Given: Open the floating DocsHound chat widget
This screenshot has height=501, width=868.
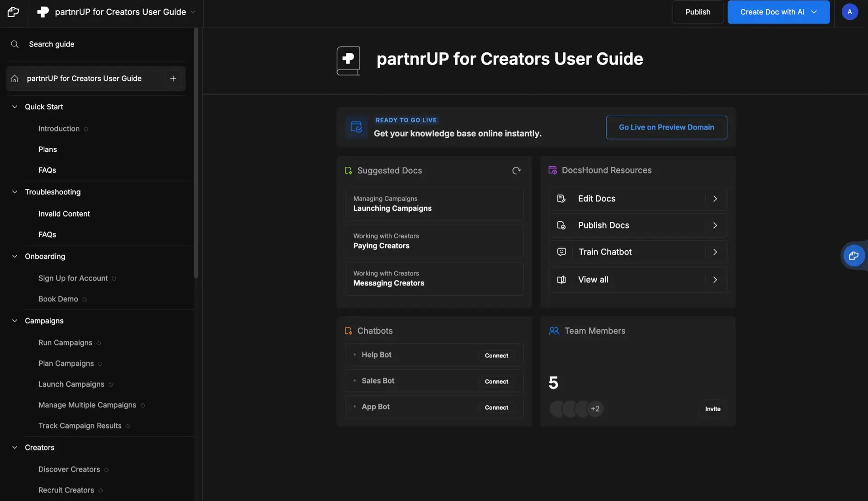Looking at the screenshot, I should point(854,256).
